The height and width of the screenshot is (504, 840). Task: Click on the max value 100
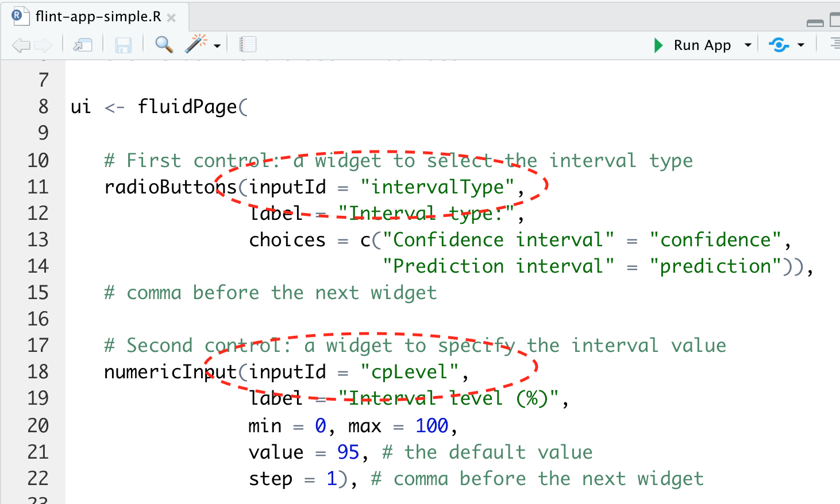coord(431,426)
